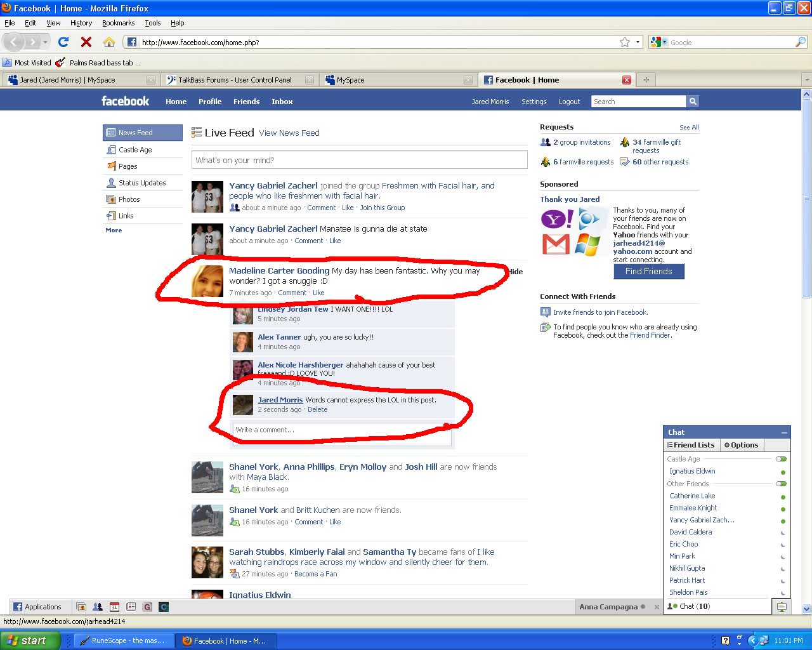Reload the page with the blue refresh icon
812x650 pixels.
click(63, 42)
